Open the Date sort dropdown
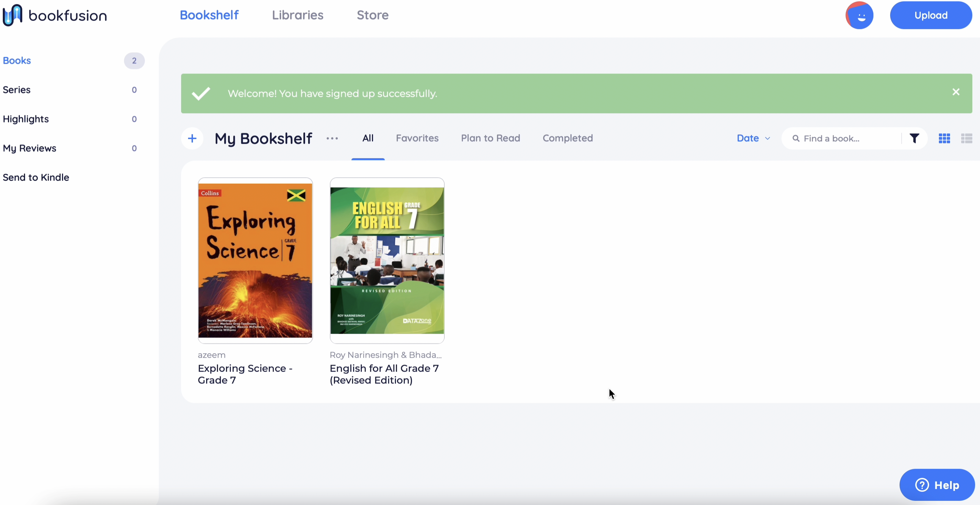This screenshot has width=980, height=505. coord(753,138)
